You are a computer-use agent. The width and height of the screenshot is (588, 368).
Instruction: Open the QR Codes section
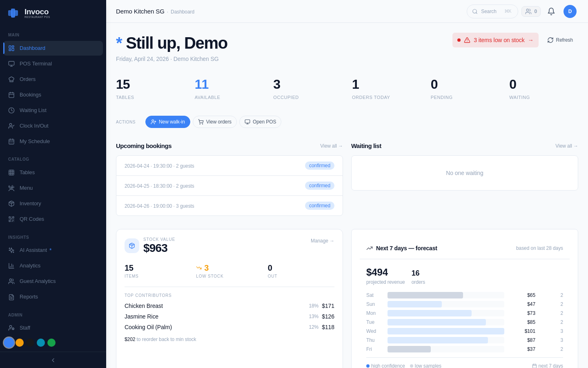tap(31, 219)
